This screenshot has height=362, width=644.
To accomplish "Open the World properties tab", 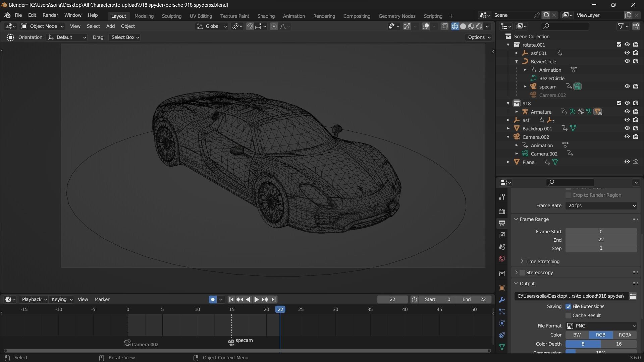I will tap(502, 258).
